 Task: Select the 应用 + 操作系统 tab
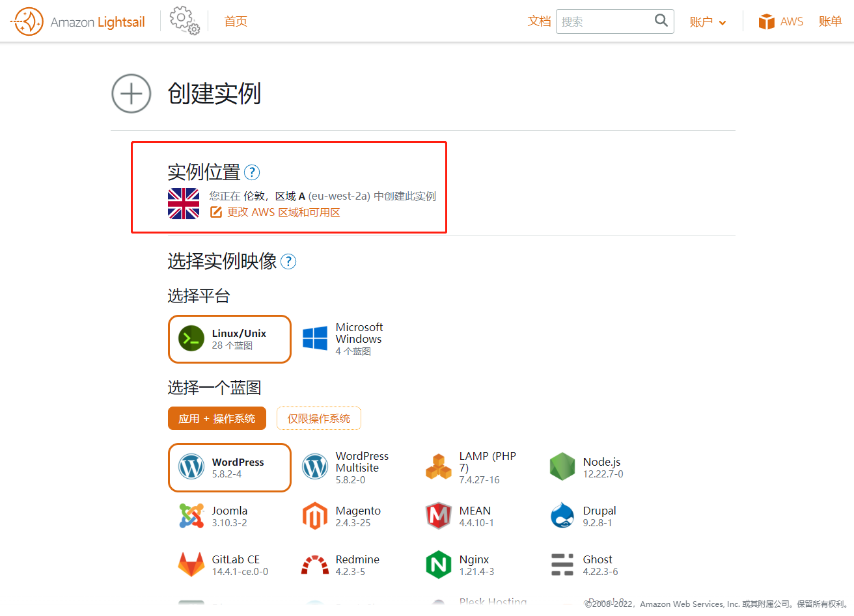point(217,418)
